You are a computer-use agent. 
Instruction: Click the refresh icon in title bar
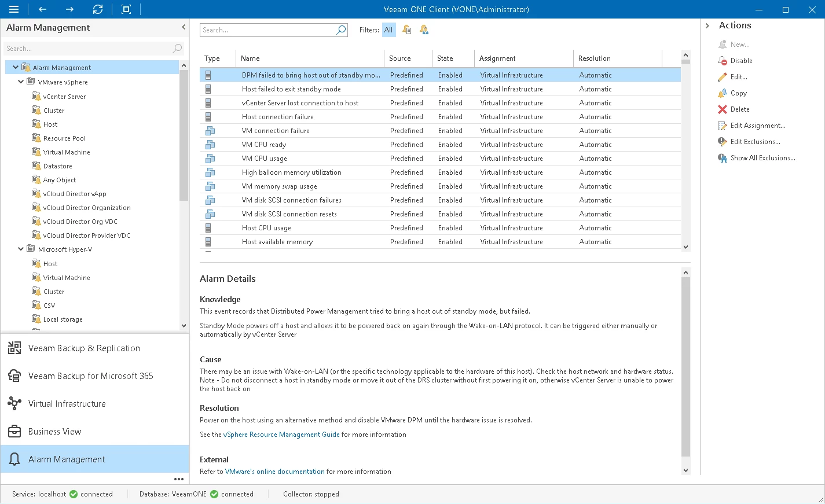point(98,9)
